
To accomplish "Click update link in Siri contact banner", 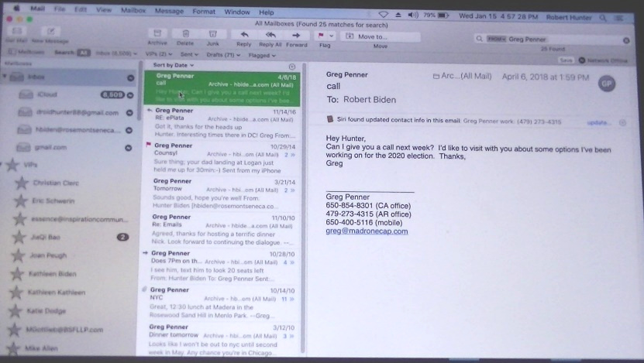I will [x=598, y=122].
